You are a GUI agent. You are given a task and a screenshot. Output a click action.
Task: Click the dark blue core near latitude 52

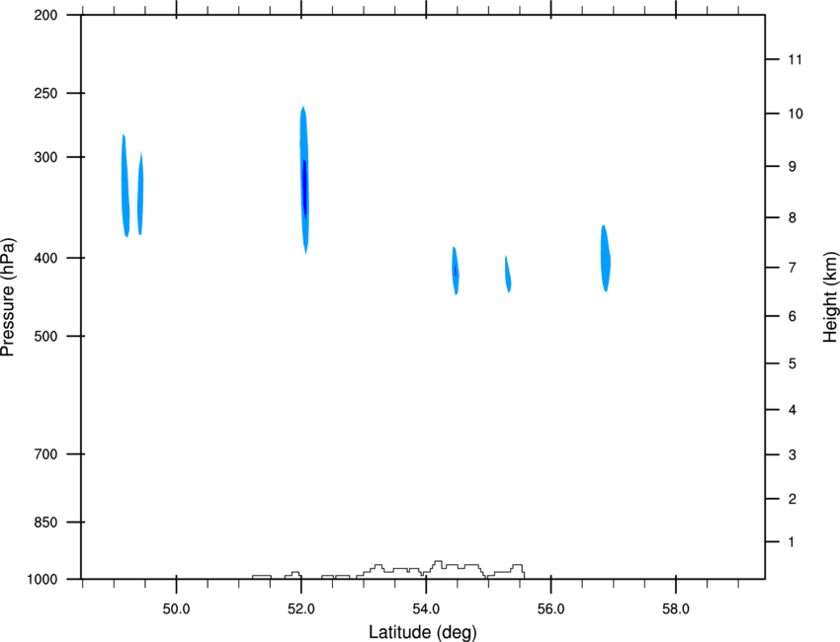point(304,189)
